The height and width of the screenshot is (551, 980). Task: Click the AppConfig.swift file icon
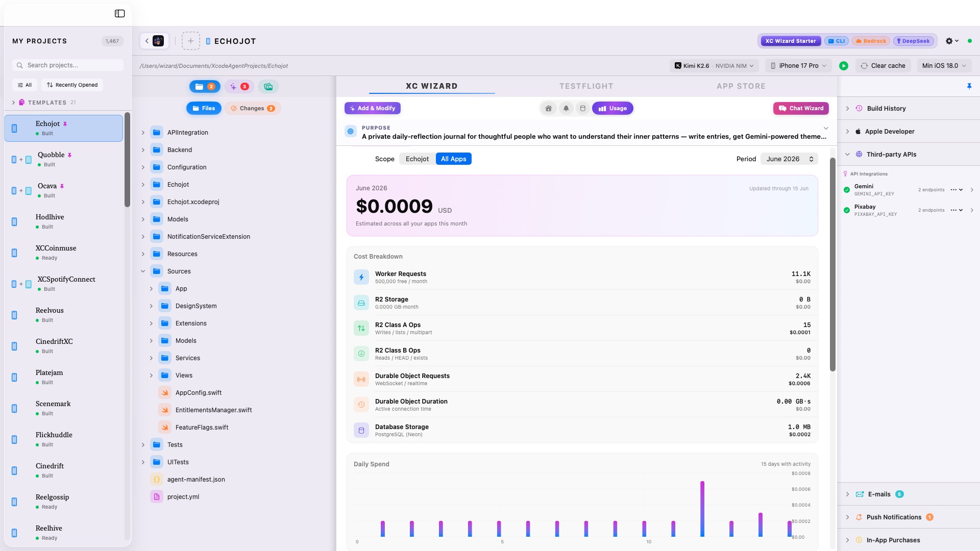(x=165, y=393)
